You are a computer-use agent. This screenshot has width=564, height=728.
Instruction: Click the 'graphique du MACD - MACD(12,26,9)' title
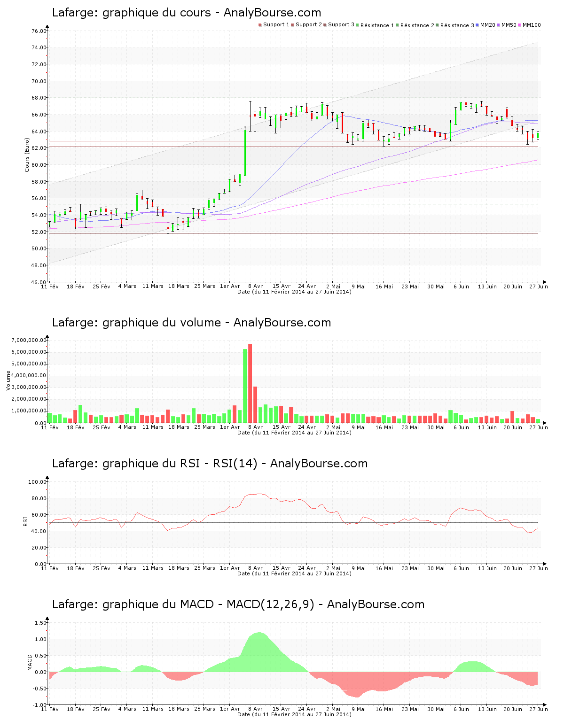coord(208,604)
